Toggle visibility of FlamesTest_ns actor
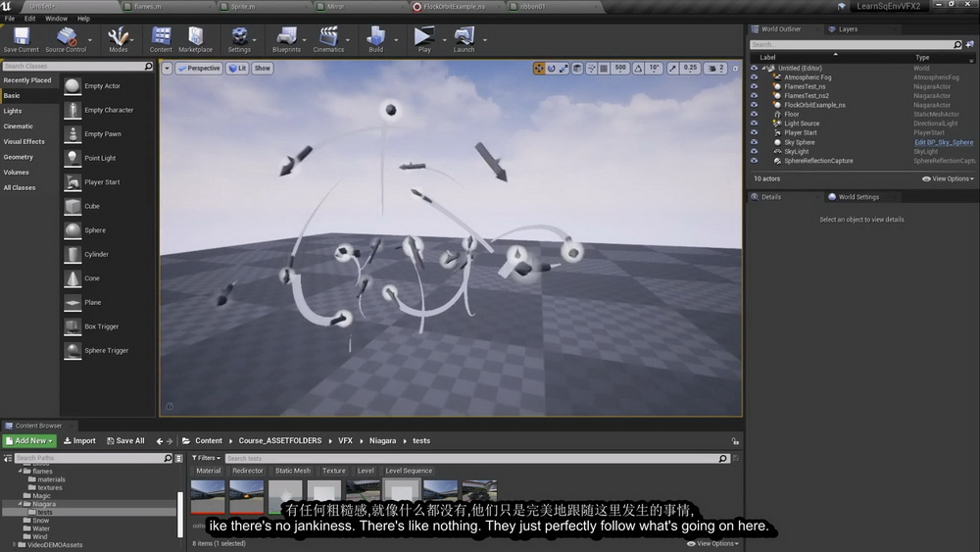 tap(754, 87)
